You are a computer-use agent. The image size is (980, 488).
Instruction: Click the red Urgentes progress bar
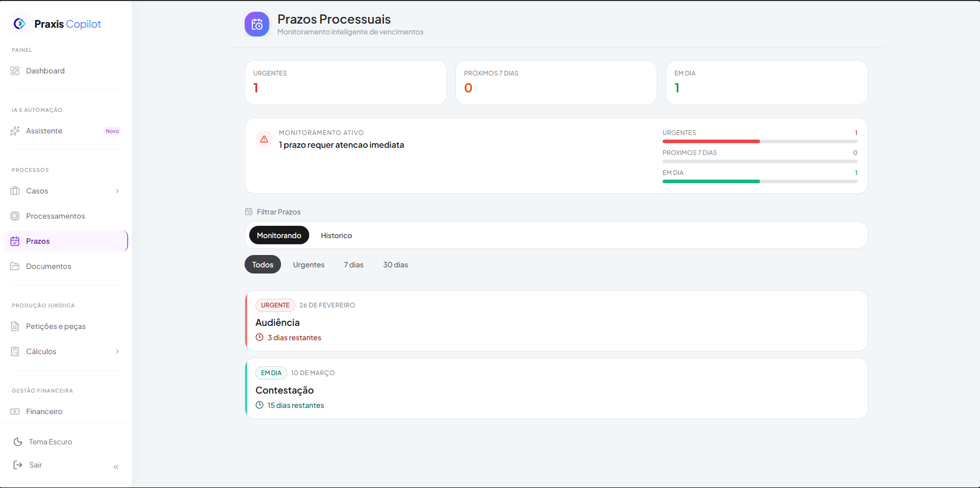(711, 141)
